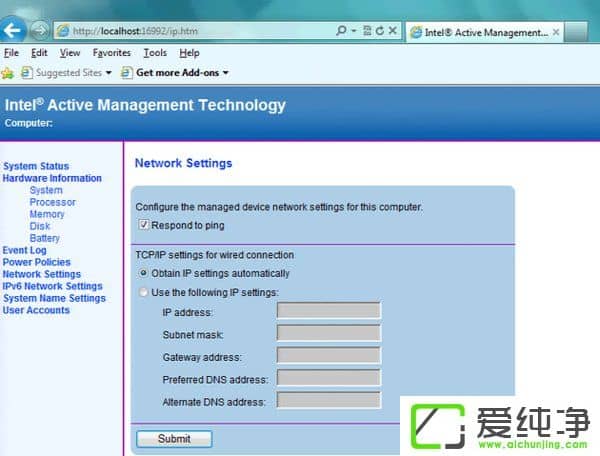Select Use the following IP settings

pyautogui.click(x=143, y=292)
